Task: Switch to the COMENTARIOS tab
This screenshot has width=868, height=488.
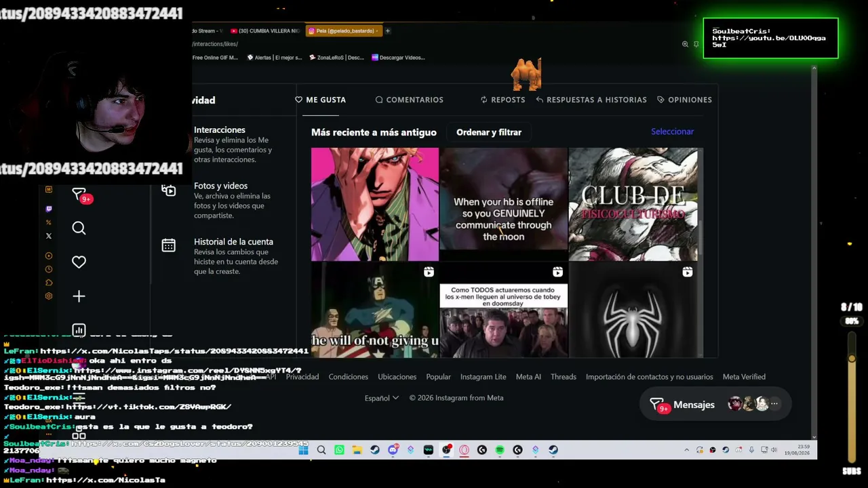Action: click(x=410, y=100)
